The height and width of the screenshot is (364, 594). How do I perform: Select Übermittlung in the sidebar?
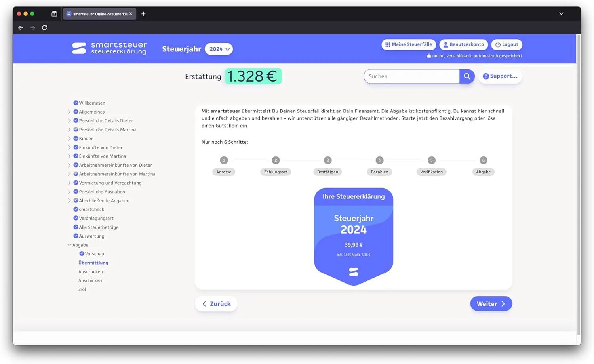(93, 263)
